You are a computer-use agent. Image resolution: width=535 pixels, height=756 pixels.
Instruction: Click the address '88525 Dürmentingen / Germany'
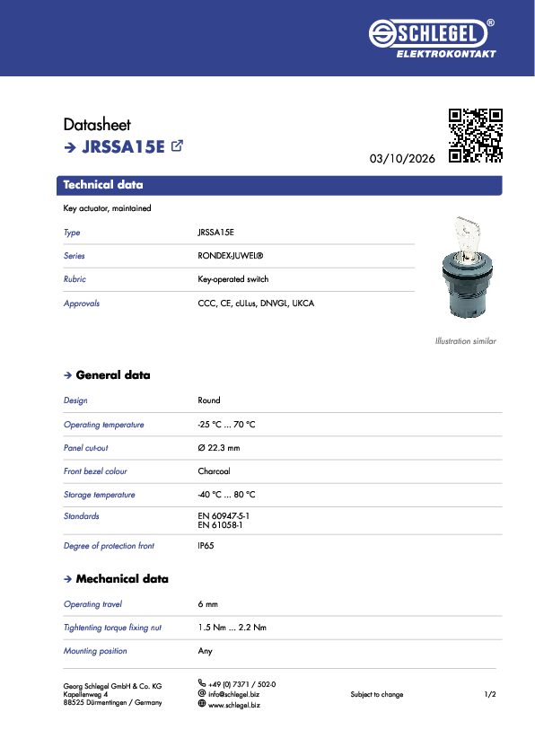tap(112, 702)
